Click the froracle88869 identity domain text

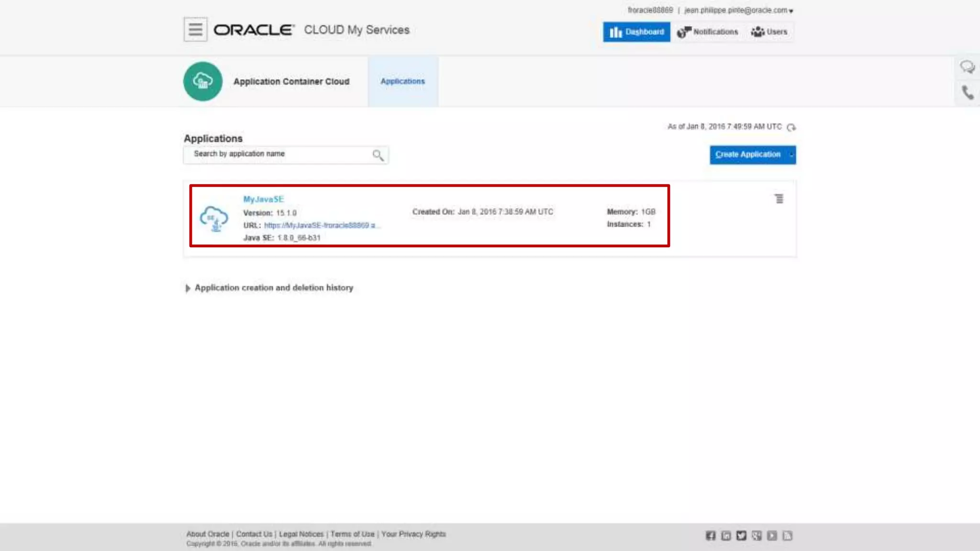click(x=650, y=10)
